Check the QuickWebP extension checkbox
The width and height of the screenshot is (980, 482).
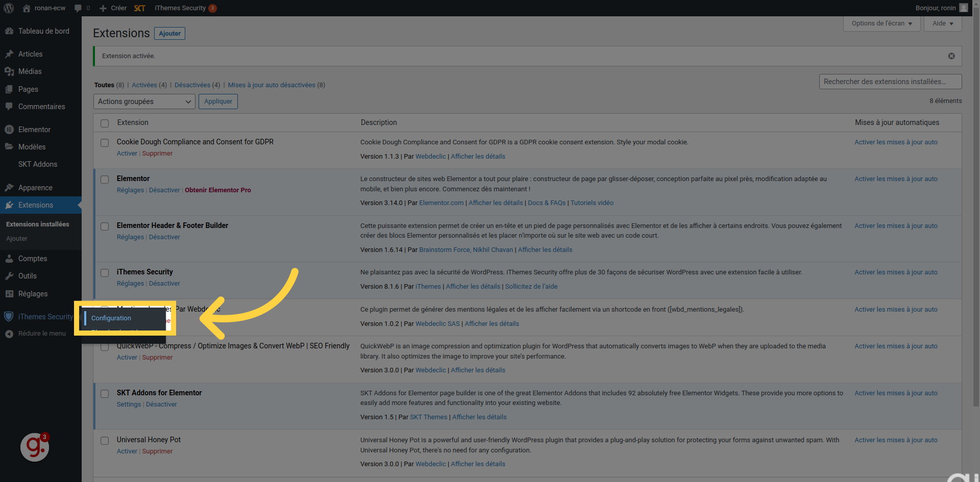point(105,347)
